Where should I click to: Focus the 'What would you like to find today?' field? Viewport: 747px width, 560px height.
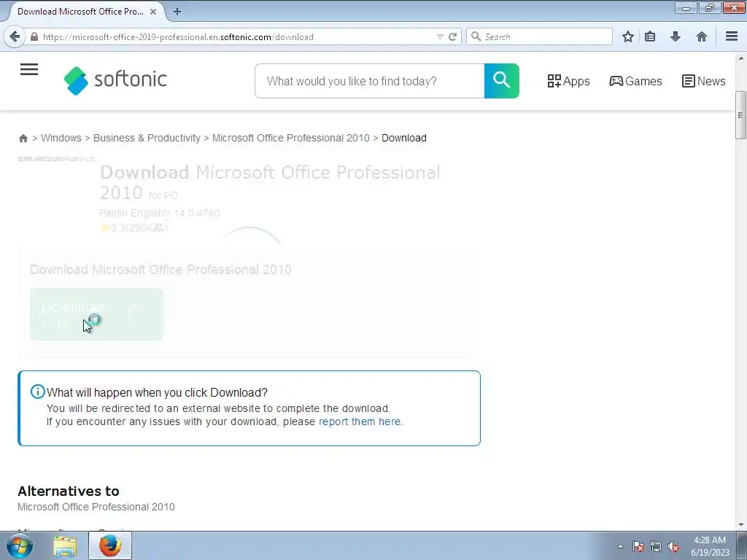point(370,81)
